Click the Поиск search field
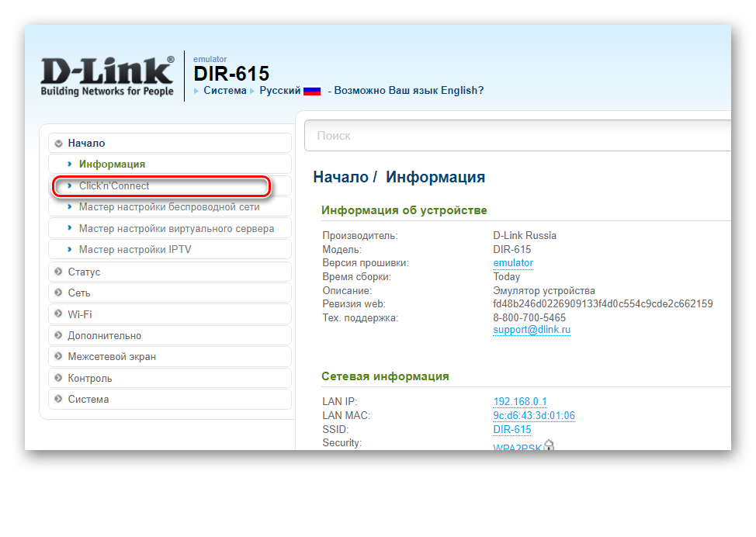Screen dimensions: 756x537 [518, 136]
